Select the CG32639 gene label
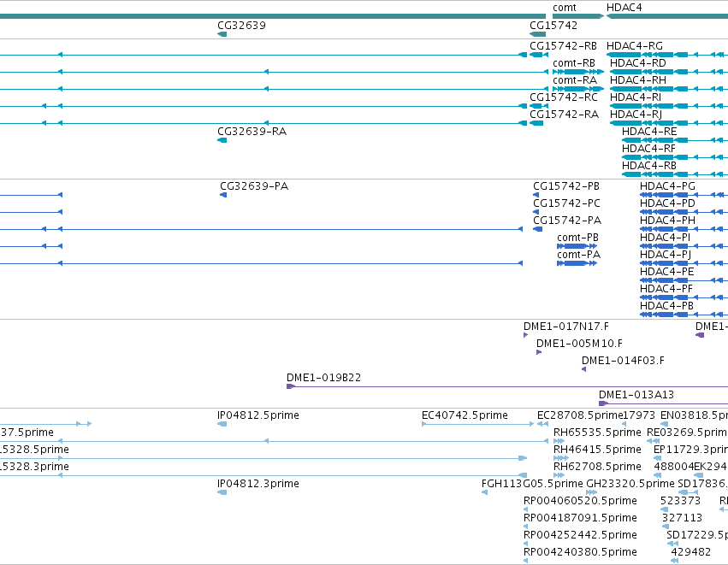This screenshot has width=728, height=565. [x=241, y=26]
